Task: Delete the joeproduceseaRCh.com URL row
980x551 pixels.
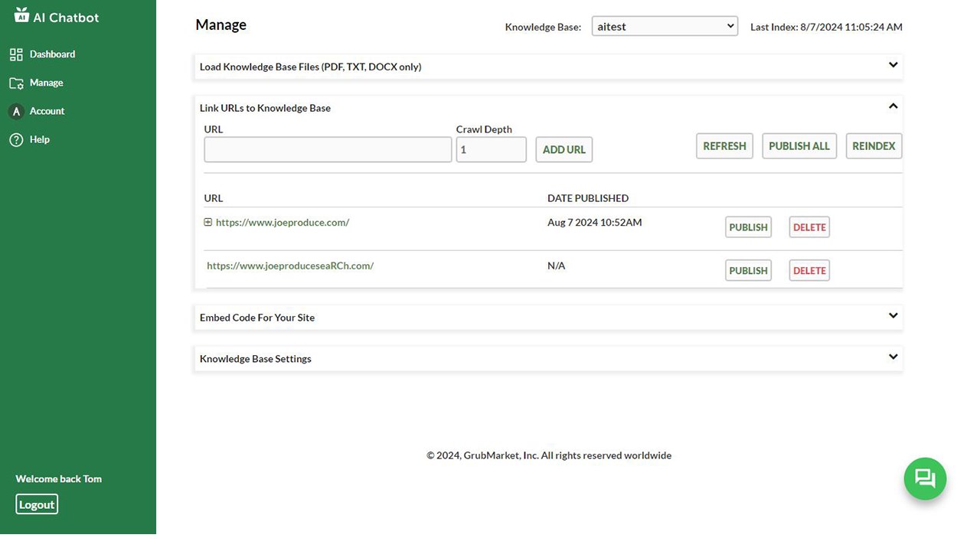Action: [809, 270]
